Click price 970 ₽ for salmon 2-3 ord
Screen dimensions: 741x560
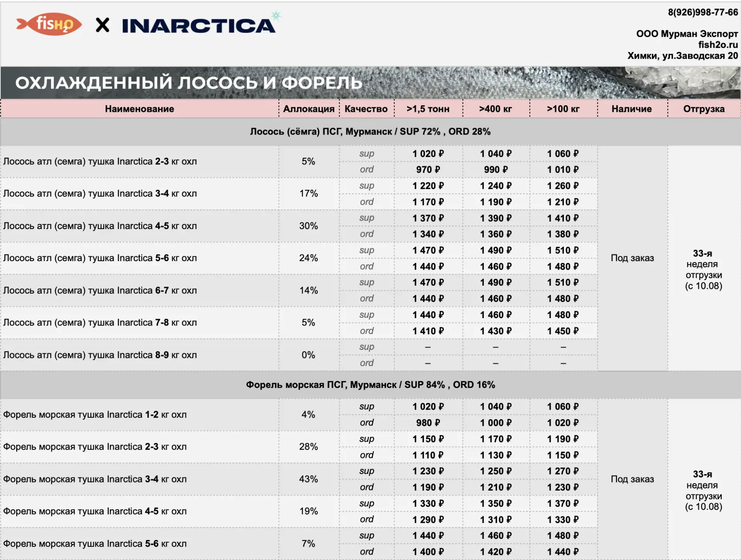[x=428, y=170]
